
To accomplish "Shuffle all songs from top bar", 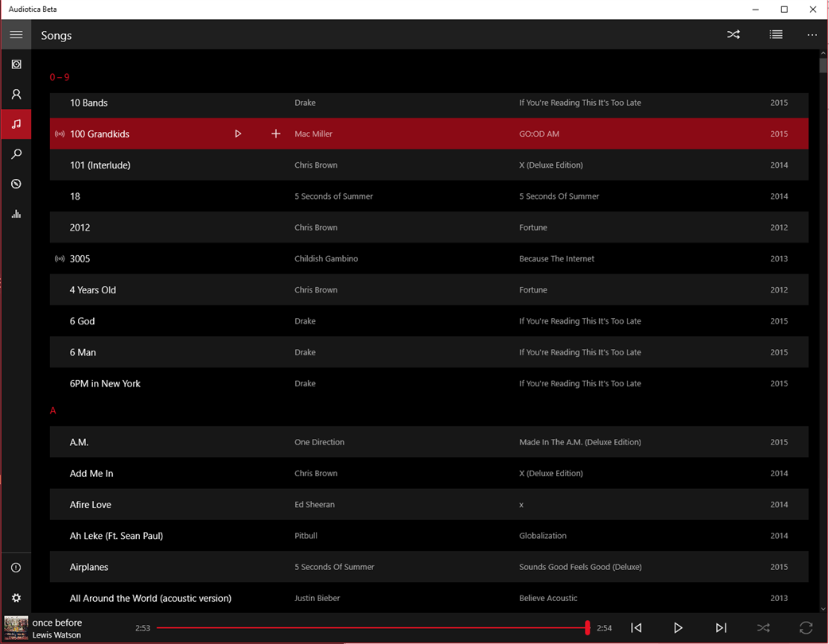I will pos(734,35).
